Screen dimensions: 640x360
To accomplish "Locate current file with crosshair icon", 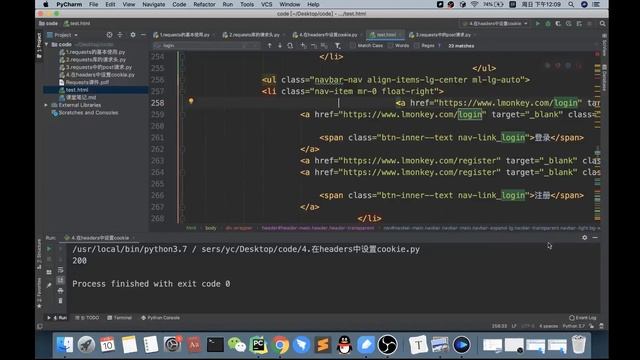I will pyautogui.click(x=109, y=35).
